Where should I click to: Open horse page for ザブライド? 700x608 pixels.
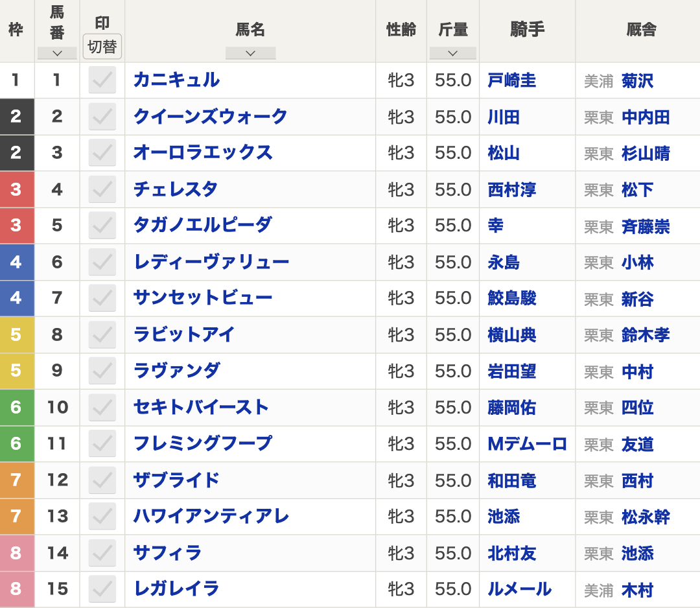177,480
